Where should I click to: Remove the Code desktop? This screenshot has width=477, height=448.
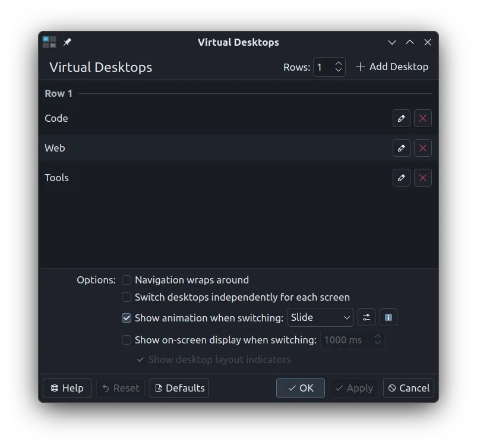tap(422, 118)
